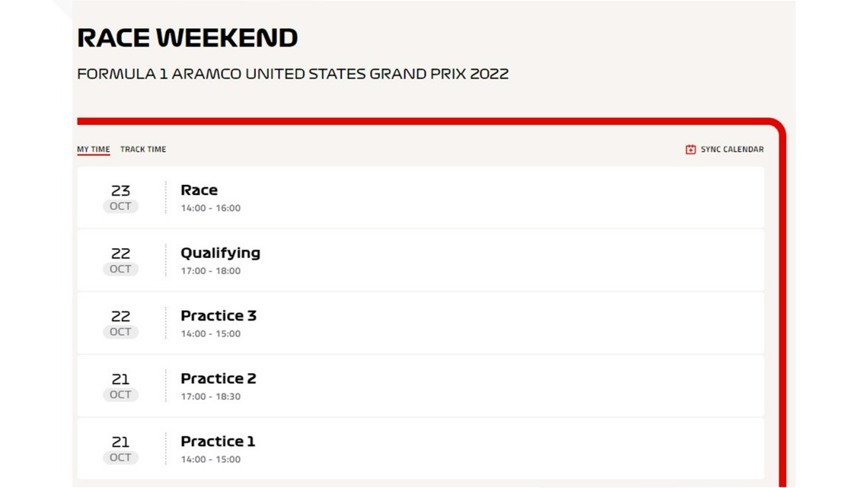Click the date badge beside Practice 3
The image size is (868, 488).
coord(120,324)
